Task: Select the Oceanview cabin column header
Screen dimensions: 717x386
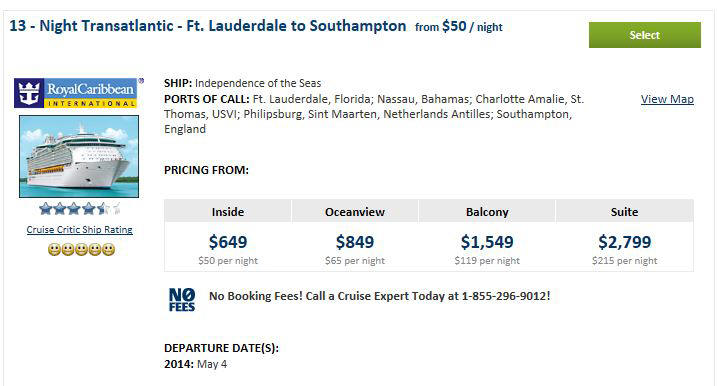Action: (x=355, y=212)
